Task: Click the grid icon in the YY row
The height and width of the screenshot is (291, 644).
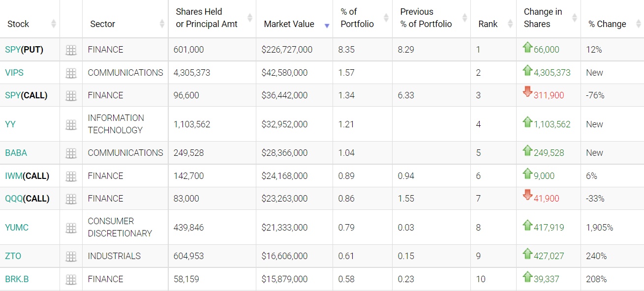Action: coord(71,124)
